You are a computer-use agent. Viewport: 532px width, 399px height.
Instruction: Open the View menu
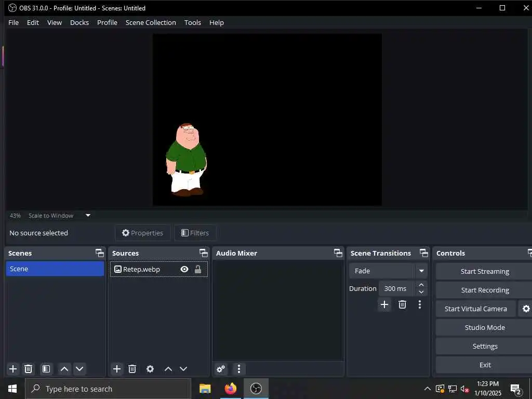[54, 22]
